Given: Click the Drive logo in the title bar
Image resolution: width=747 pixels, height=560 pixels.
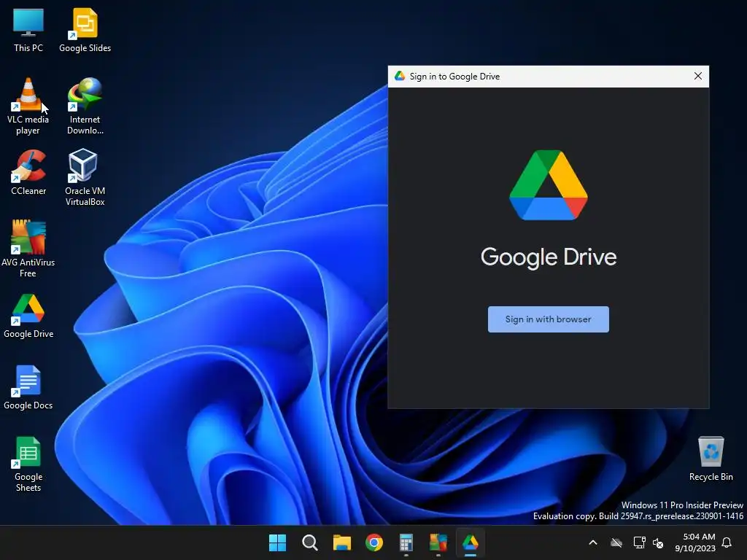Looking at the screenshot, I should pyautogui.click(x=400, y=76).
